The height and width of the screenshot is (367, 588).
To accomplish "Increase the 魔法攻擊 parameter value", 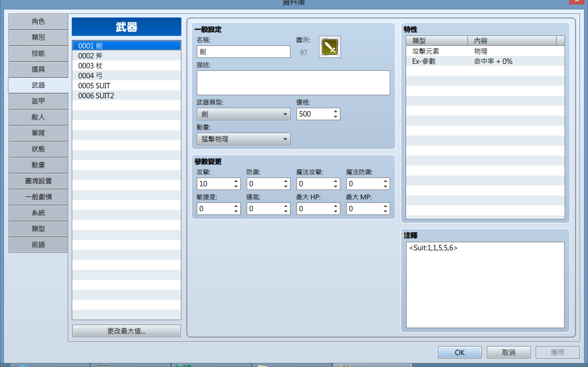I will click(x=336, y=181).
